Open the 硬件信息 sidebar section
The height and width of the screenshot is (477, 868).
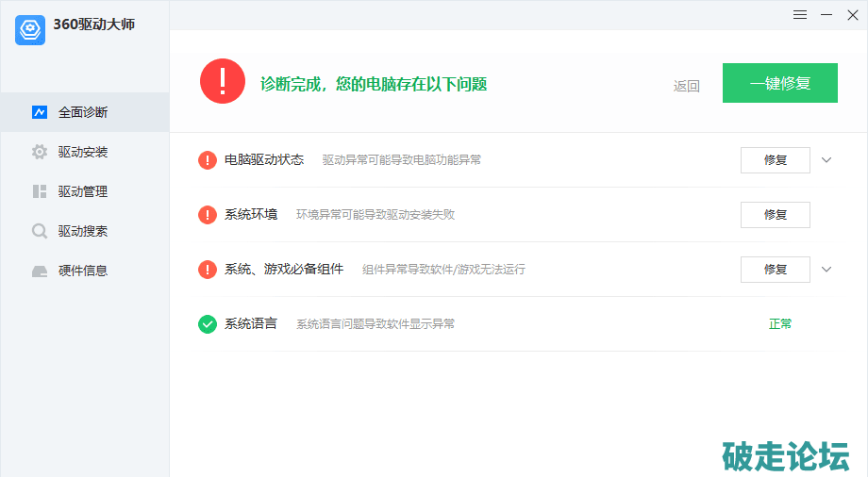[x=83, y=271]
